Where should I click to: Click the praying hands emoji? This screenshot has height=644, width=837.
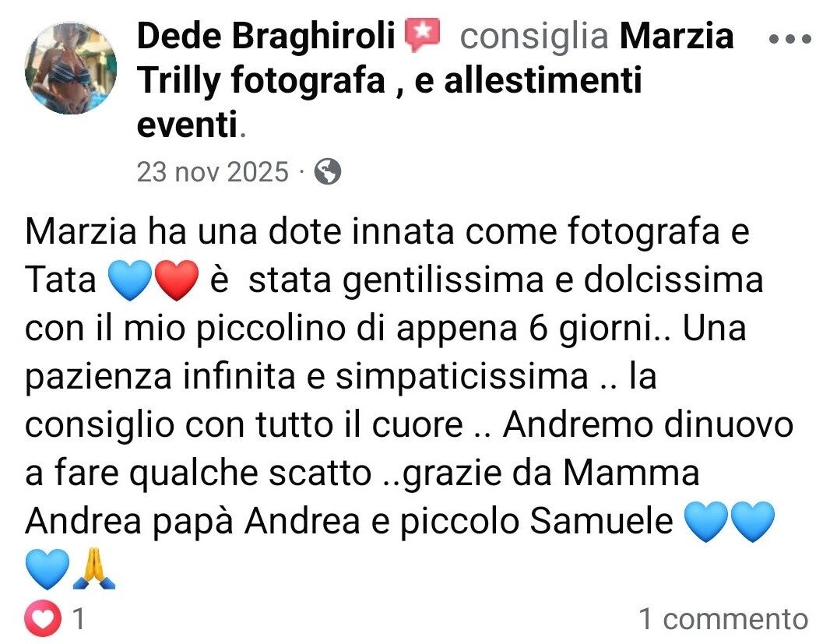coord(94,568)
